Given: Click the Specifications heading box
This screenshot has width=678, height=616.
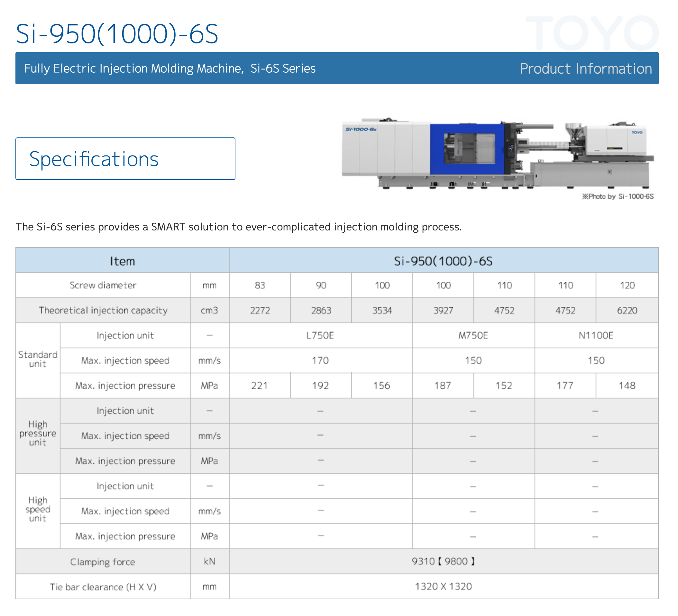Looking at the screenshot, I should 125,159.
